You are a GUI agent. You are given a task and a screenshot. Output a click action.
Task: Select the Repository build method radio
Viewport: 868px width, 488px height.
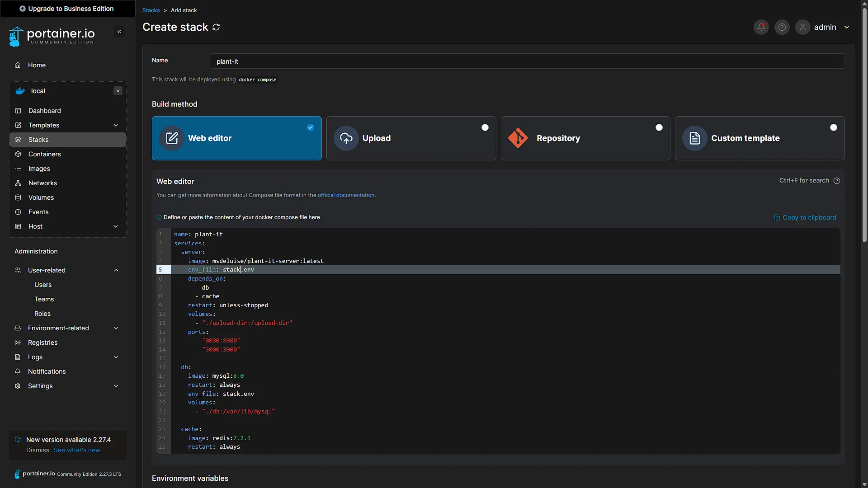point(659,127)
